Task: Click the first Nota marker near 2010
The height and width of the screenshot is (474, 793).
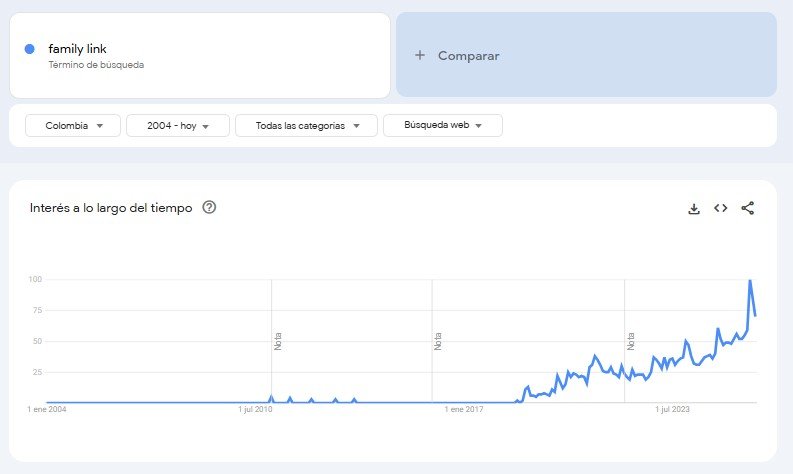Action: click(x=278, y=341)
